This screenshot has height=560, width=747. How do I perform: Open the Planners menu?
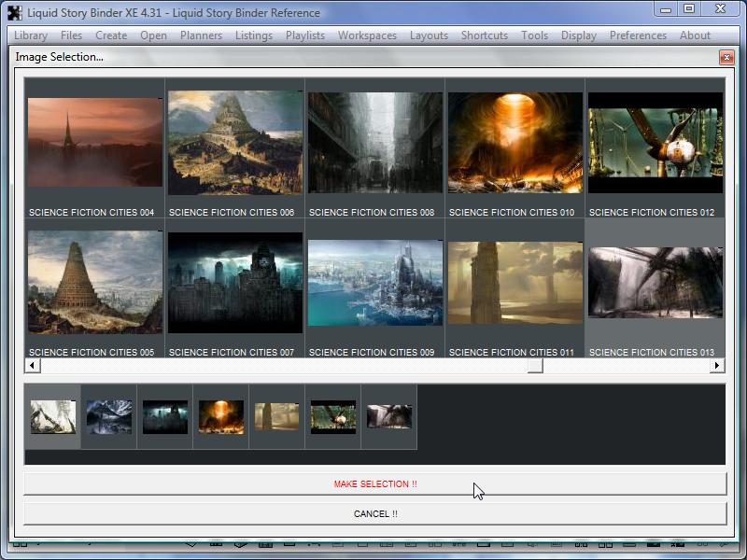[201, 35]
